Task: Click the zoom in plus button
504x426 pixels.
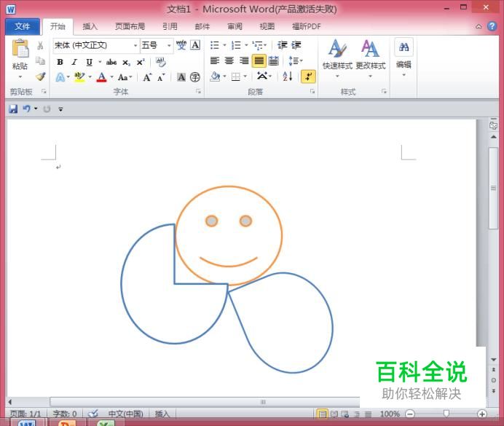Action: pos(482,414)
